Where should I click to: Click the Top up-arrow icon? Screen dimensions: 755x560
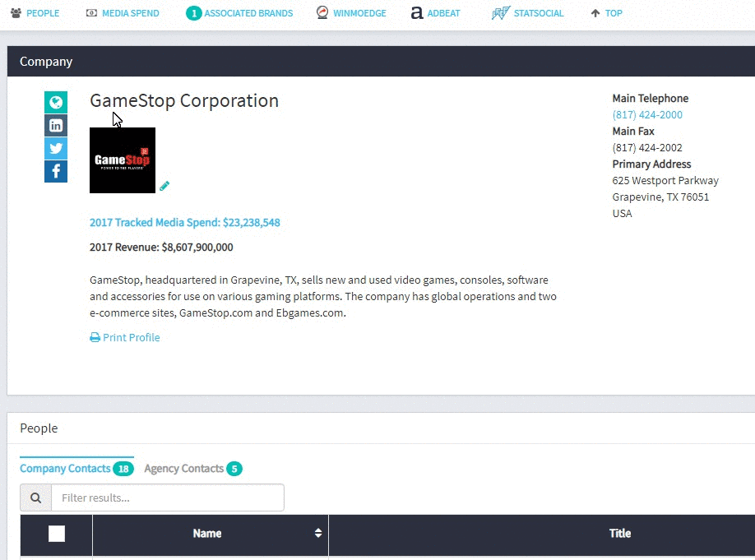595,13
